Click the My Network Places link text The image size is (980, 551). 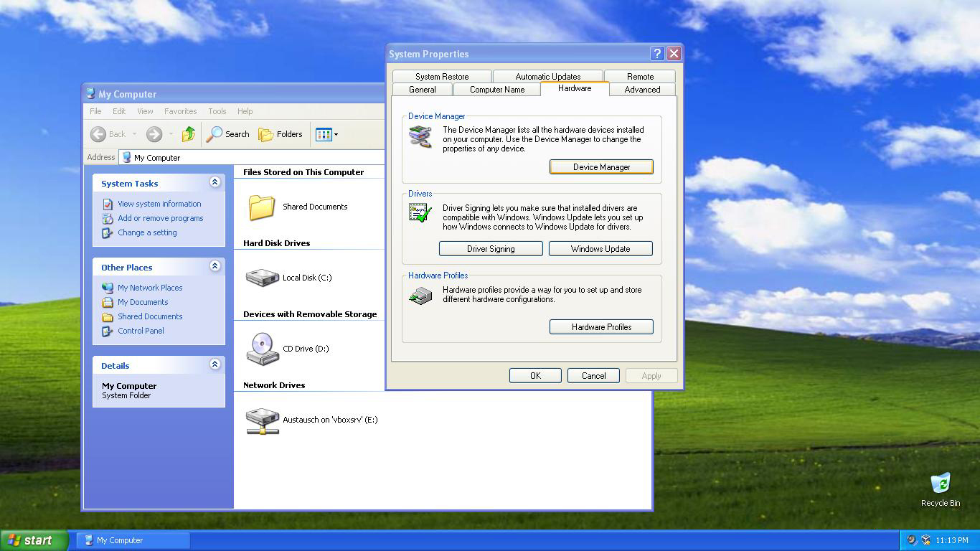150,288
